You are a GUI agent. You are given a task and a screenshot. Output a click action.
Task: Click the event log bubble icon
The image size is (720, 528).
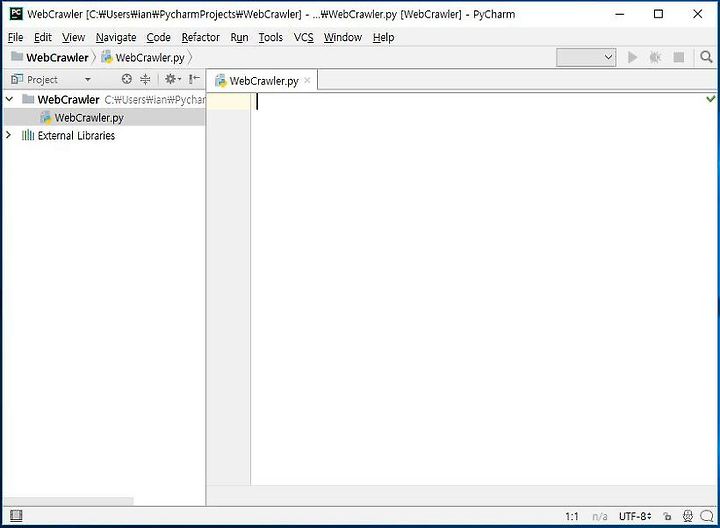(x=707, y=516)
